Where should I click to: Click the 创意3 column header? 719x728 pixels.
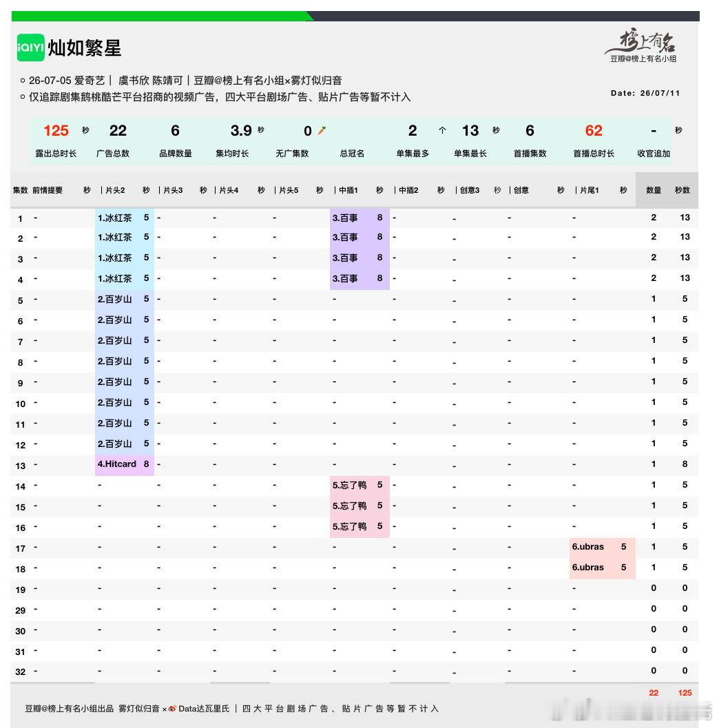(x=470, y=190)
